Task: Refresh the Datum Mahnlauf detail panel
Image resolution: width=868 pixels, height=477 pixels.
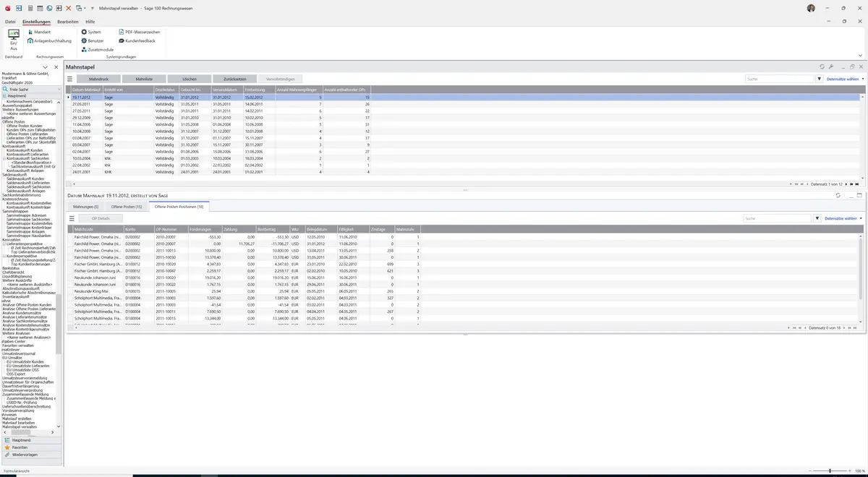Action: 838,195
